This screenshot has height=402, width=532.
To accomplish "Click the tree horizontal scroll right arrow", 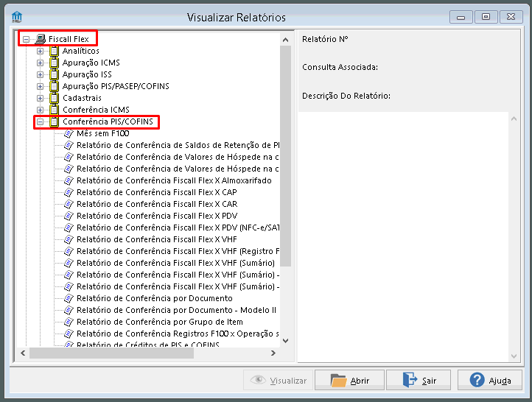I will point(273,353).
